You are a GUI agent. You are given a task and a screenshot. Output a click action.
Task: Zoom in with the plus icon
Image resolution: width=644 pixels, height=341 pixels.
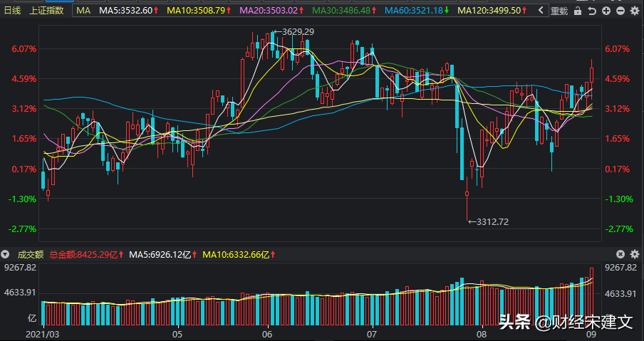click(606, 11)
